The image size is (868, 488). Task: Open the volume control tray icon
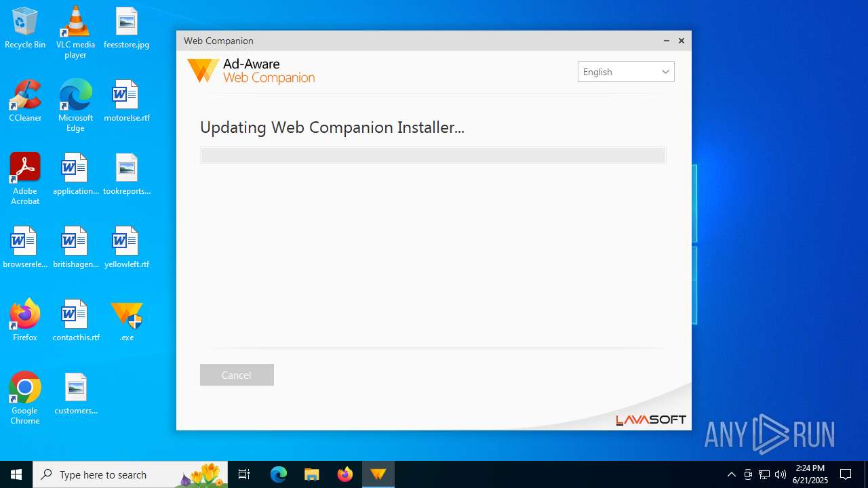point(781,474)
